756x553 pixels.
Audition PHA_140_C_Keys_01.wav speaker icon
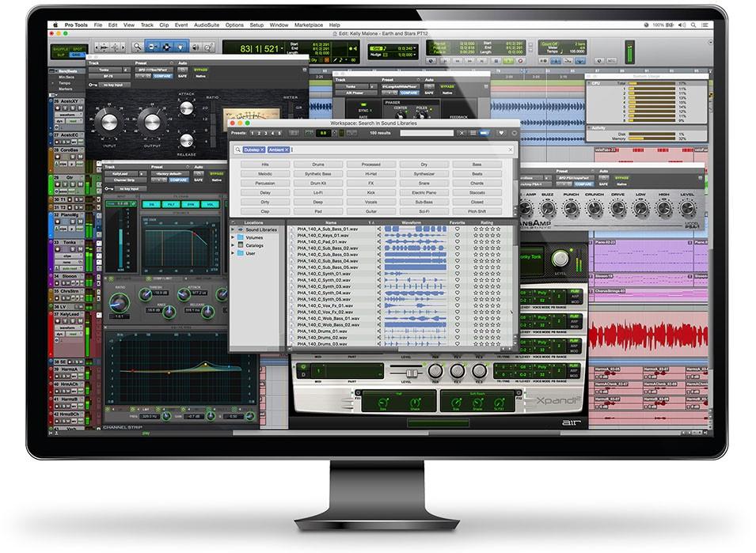pos(378,236)
